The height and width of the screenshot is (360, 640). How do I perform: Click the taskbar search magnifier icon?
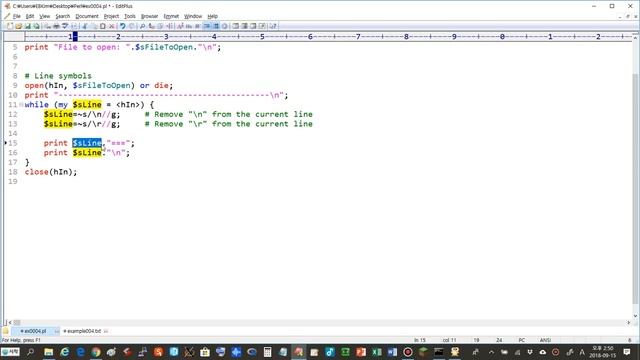pyautogui.click(x=30, y=352)
